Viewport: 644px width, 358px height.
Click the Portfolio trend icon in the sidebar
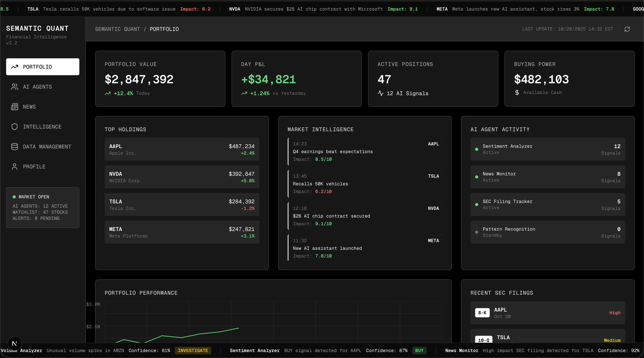(15, 67)
